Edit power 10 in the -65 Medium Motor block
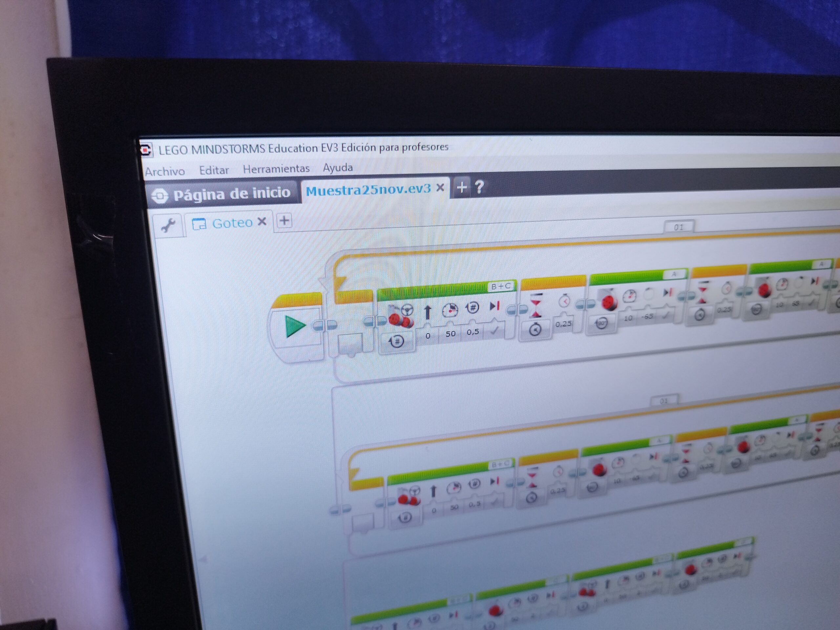The width and height of the screenshot is (840, 630). click(x=628, y=318)
